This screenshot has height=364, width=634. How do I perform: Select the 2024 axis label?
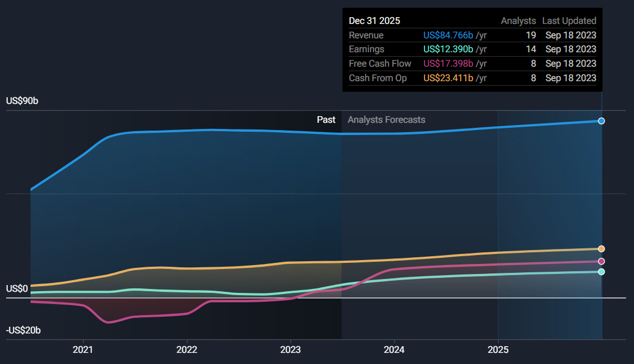pos(394,350)
